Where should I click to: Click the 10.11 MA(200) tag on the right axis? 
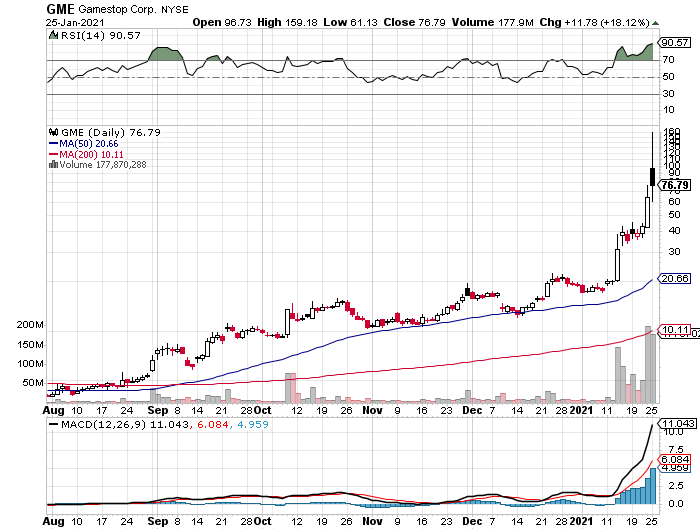[675, 330]
